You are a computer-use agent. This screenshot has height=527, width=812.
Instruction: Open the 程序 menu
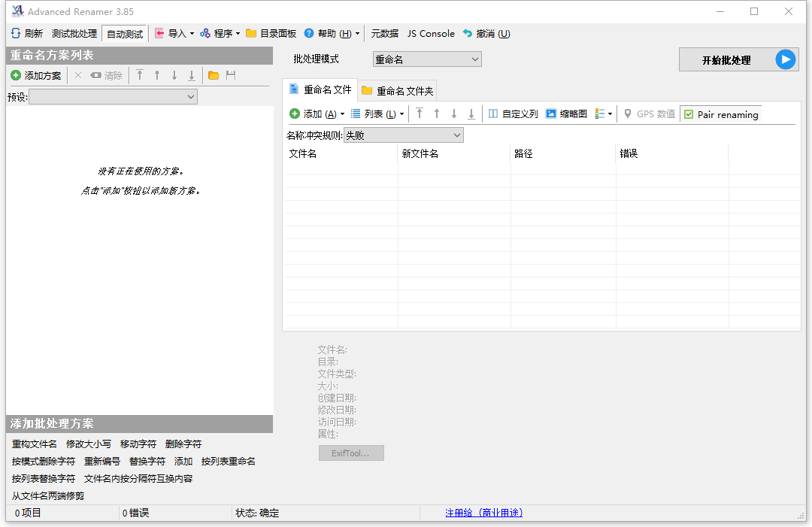click(220, 34)
